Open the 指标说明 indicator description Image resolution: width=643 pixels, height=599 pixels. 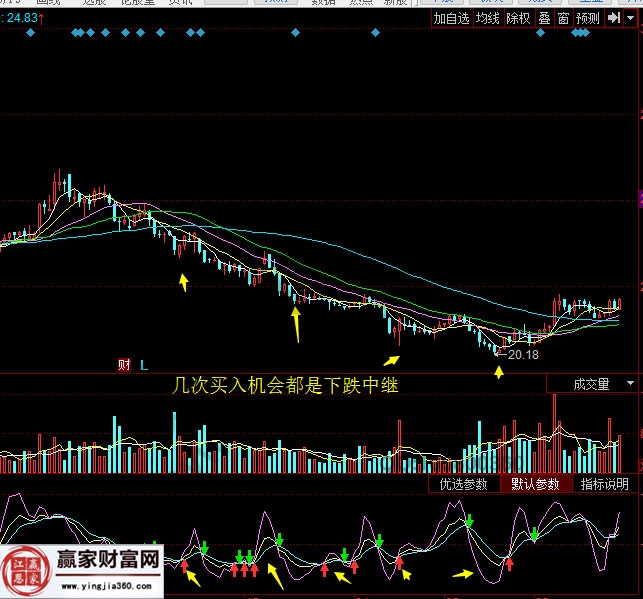(604, 484)
